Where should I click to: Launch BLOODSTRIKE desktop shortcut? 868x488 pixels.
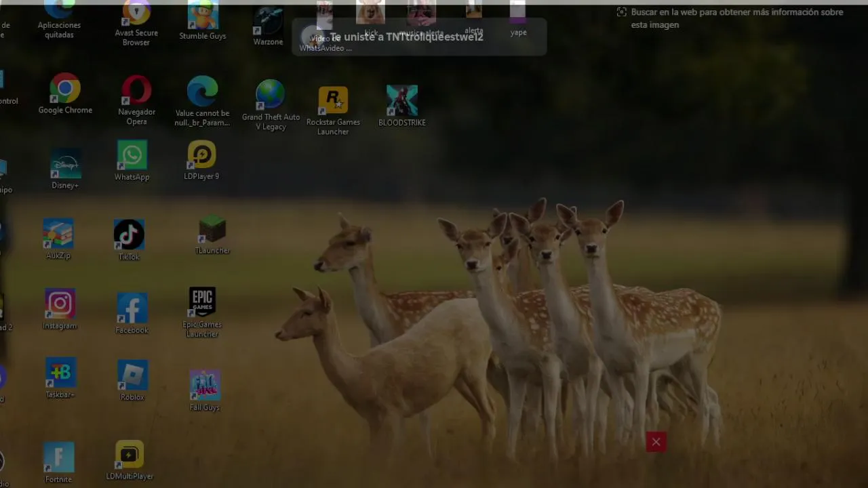[x=402, y=106]
